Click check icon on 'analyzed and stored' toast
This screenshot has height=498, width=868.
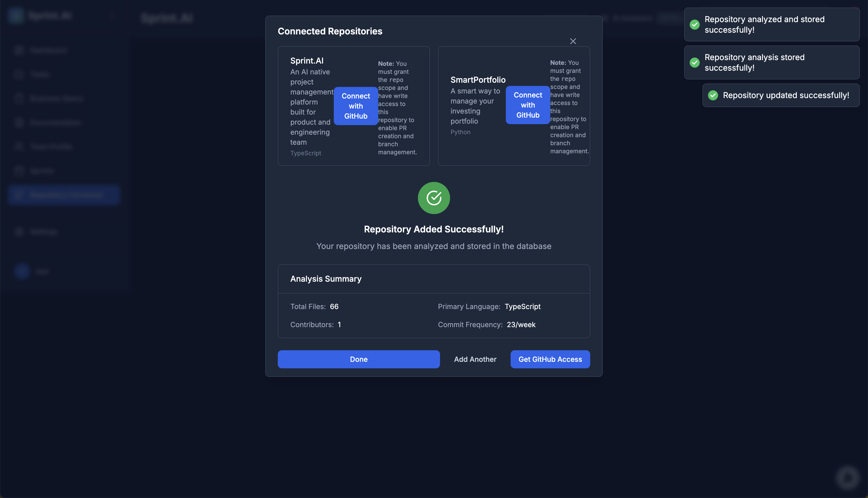pos(694,25)
